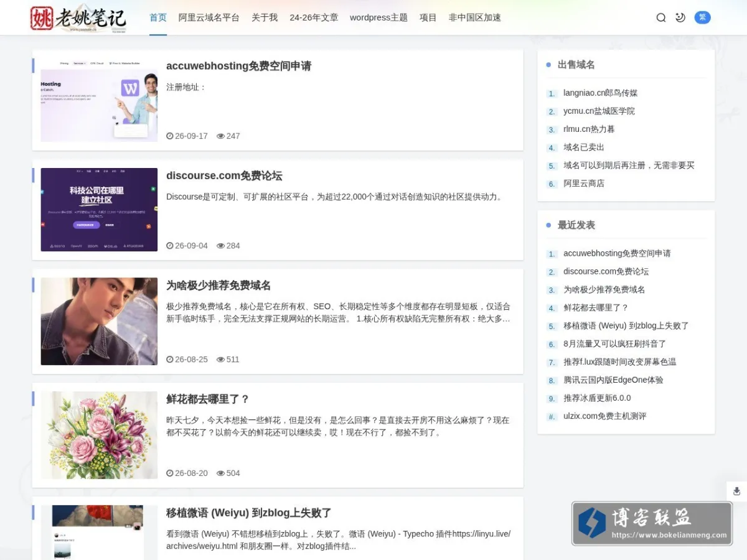Viewport: 747px width, 560px height.
Task: Open recent post 推荐冰盾更新6.0.0
Action: click(x=597, y=398)
